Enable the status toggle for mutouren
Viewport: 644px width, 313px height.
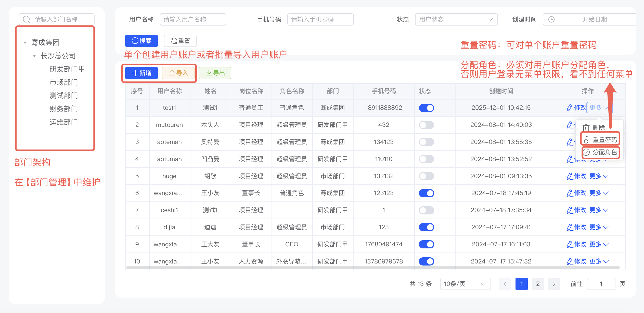(x=426, y=125)
